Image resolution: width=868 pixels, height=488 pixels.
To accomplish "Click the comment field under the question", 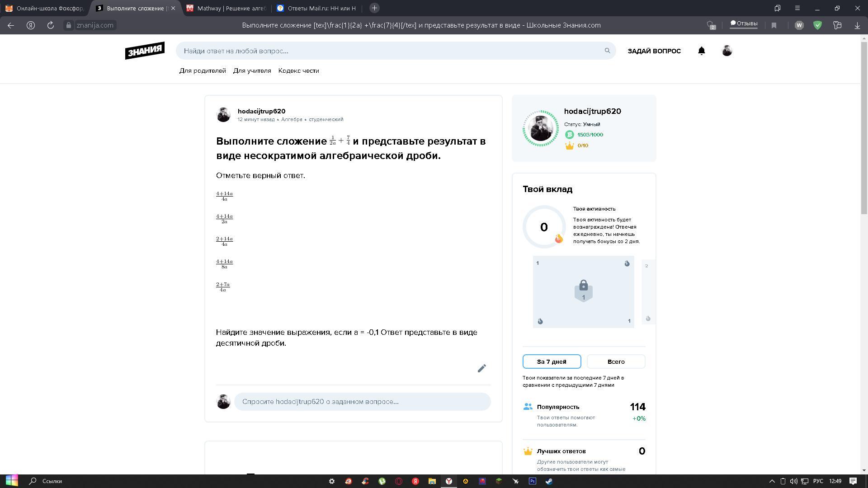I will [x=362, y=402].
